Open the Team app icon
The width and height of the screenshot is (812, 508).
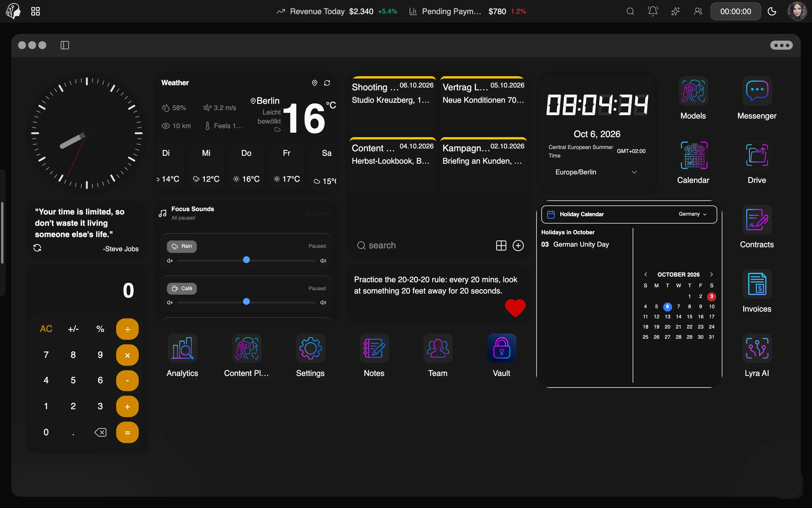[x=438, y=348]
